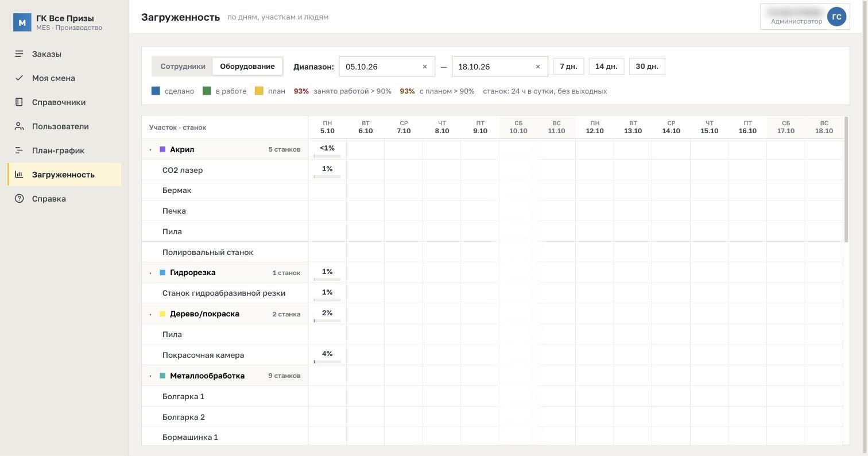Click the green в работе legend swatch
The height and width of the screenshot is (456, 868).
coord(207,91)
